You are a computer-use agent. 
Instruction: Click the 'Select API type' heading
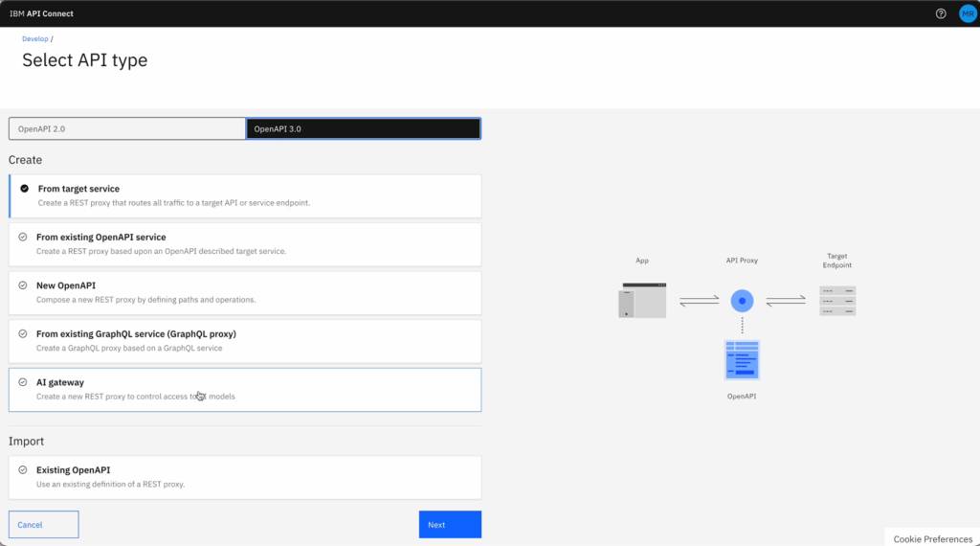pyautogui.click(x=85, y=60)
